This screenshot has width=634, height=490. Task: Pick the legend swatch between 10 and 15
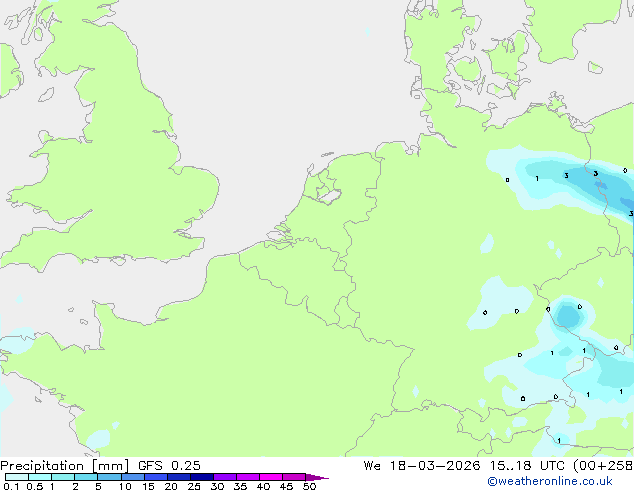pos(132,477)
